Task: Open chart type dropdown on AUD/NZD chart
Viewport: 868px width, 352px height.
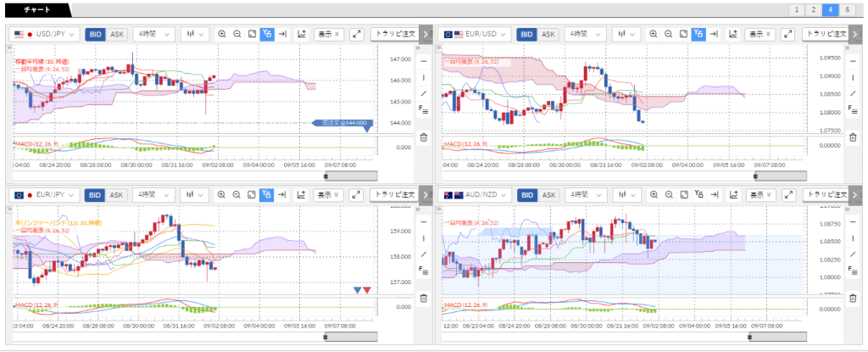Action: coord(626,195)
